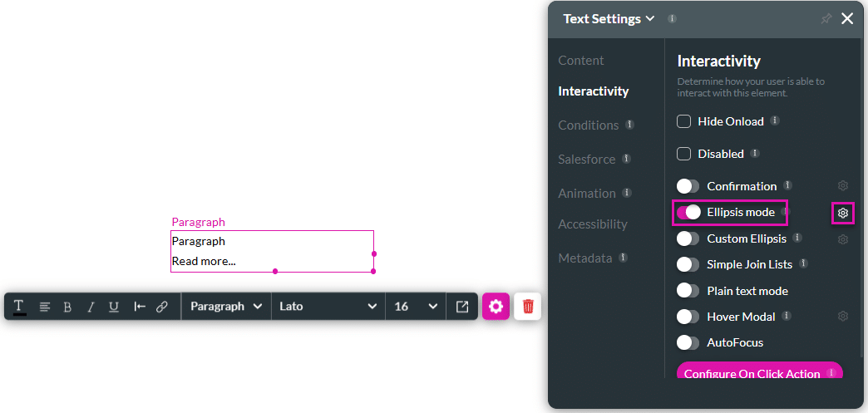This screenshot has width=868, height=413.
Task: Click the Read more... text in paragraph
Action: pyautogui.click(x=204, y=261)
